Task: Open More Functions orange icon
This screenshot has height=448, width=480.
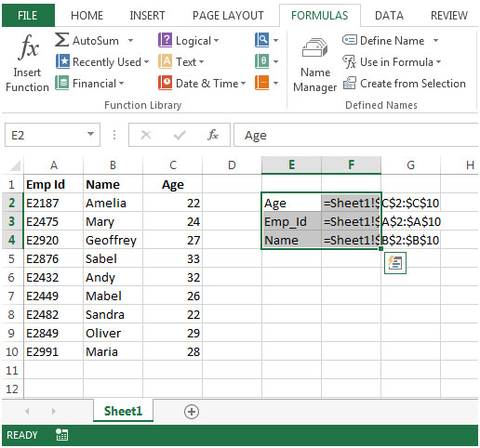Action: 262,83
